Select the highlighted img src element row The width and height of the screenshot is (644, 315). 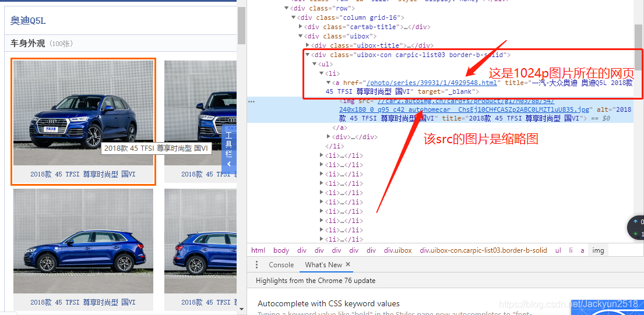[440, 109]
